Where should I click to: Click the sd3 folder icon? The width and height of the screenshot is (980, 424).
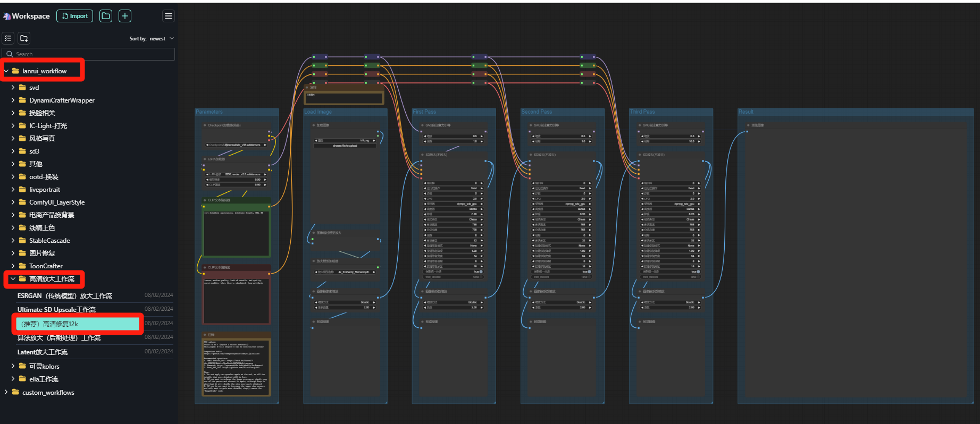(22, 151)
